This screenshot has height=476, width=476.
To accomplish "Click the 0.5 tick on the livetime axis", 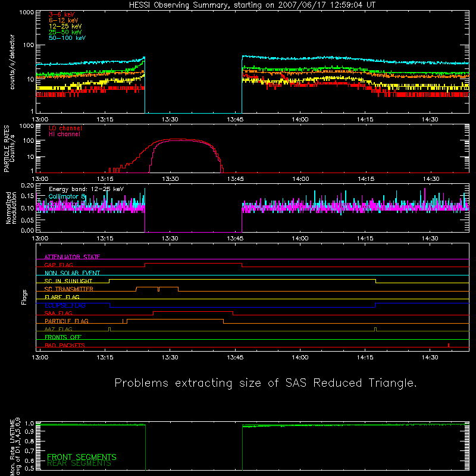I will pos(29,468).
